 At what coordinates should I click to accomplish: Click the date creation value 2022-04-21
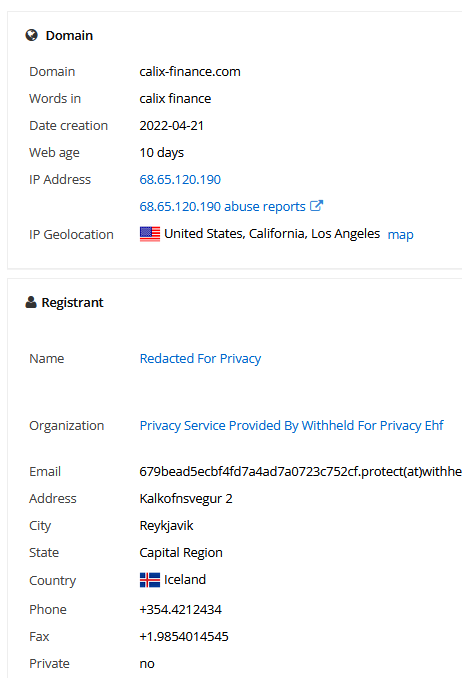click(171, 125)
